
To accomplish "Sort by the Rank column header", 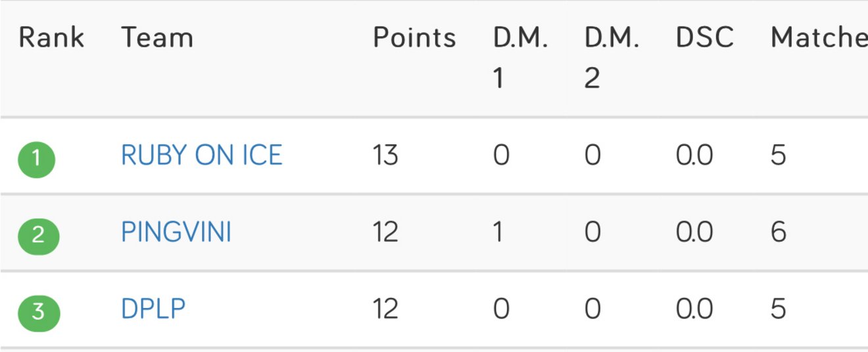I will click(51, 38).
